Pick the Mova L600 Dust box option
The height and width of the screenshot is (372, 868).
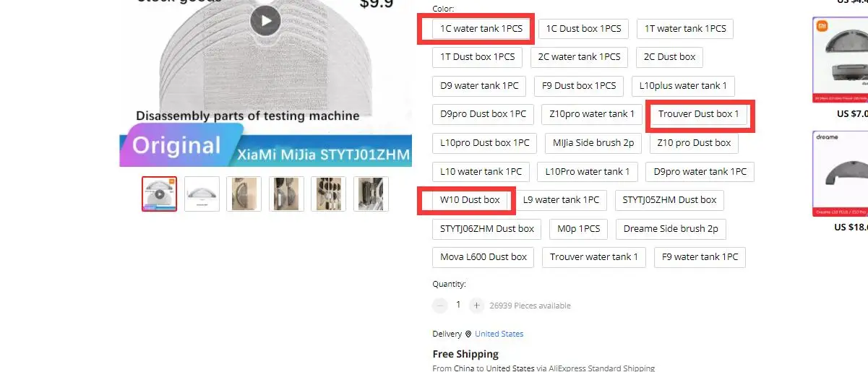tap(484, 257)
